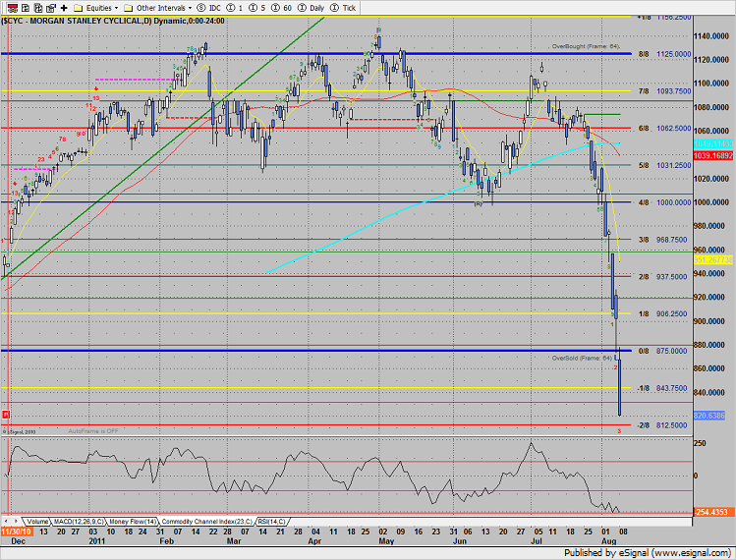Click the 0/8 875.0000 level label

(662, 351)
